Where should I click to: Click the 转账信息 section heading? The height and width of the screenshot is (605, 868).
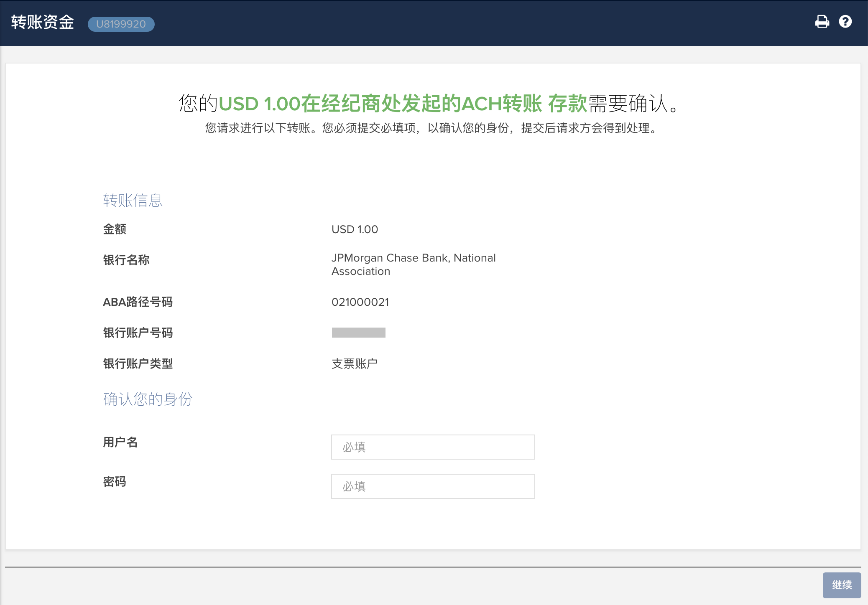[x=133, y=201]
